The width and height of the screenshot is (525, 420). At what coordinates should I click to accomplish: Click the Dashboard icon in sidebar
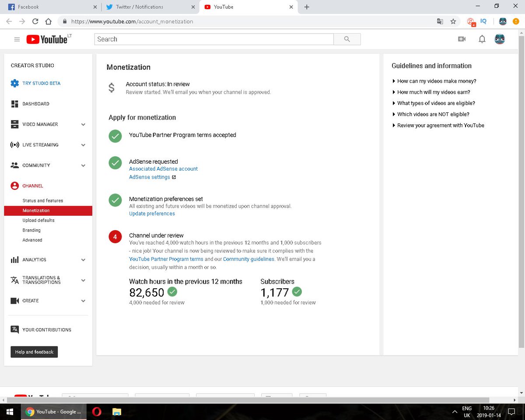pos(14,104)
